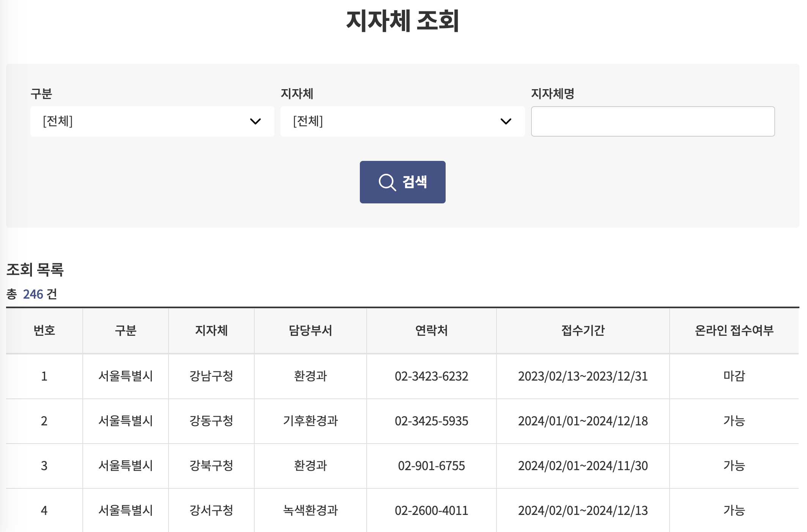The width and height of the screenshot is (807, 532).
Task: Click the 온라인 접수여부 column header
Action: (x=734, y=331)
